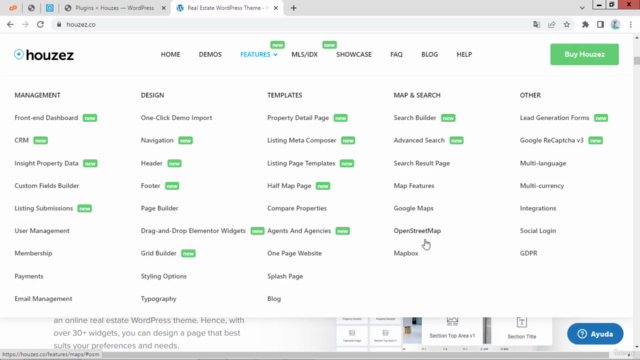Open the Search Builder link

(415, 118)
